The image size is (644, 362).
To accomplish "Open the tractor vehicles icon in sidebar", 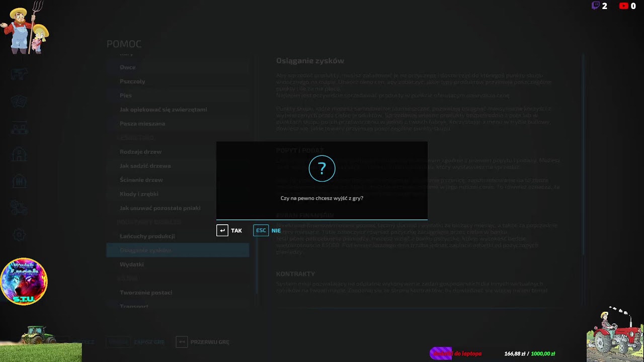I will [19, 208].
